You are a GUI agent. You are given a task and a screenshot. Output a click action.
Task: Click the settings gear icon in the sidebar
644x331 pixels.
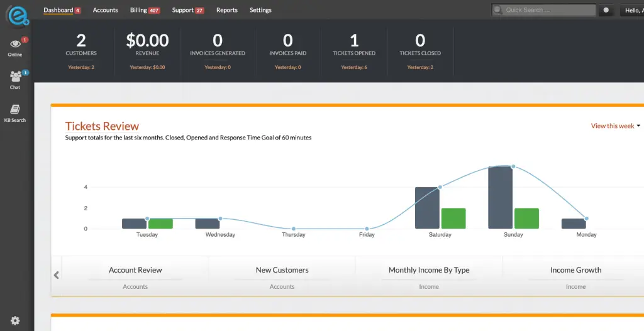coord(15,320)
